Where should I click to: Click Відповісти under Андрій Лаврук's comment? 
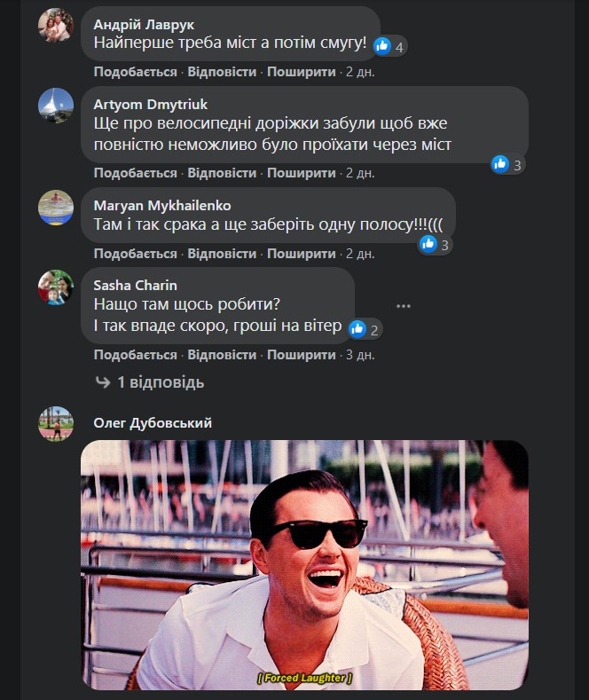pyautogui.click(x=222, y=71)
